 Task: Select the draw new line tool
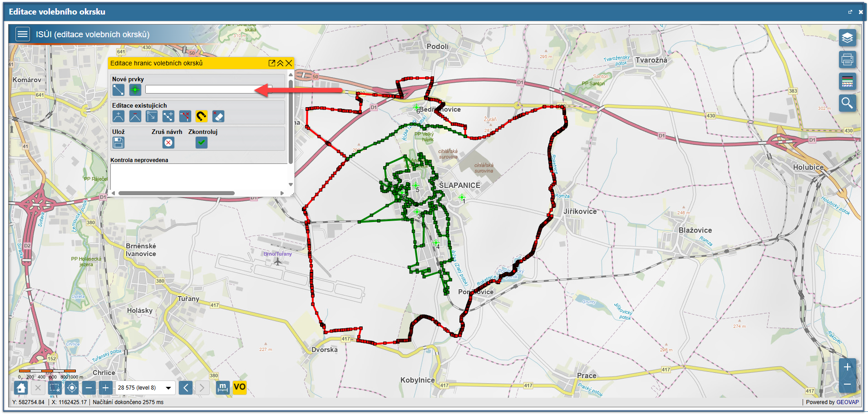pyautogui.click(x=118, y=90)
